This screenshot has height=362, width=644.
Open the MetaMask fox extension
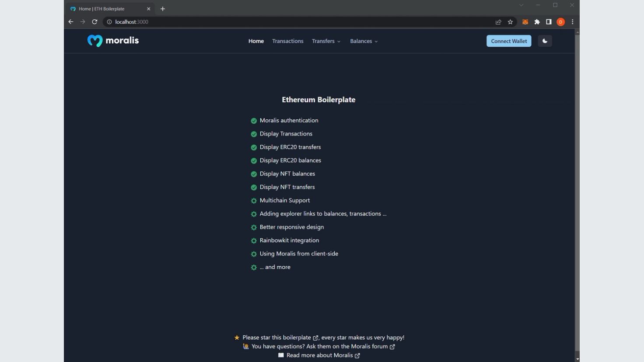pyautogui.click(x=525, y=22)
